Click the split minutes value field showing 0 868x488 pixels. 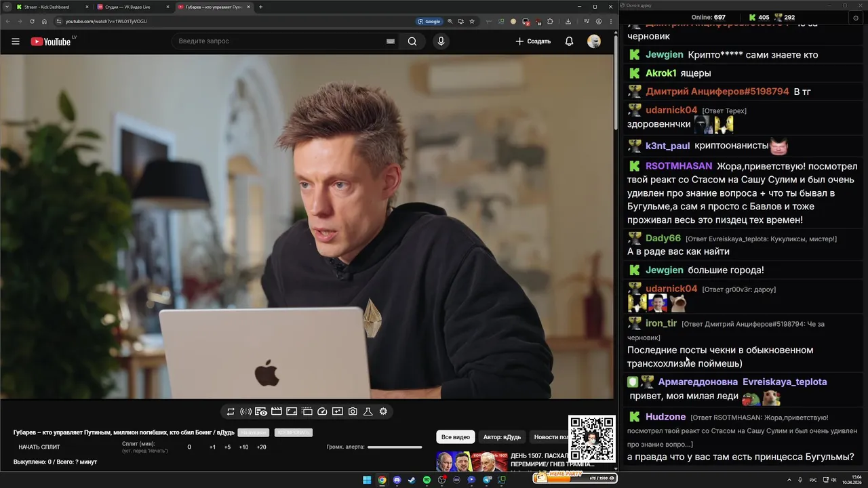click(189, 447)
